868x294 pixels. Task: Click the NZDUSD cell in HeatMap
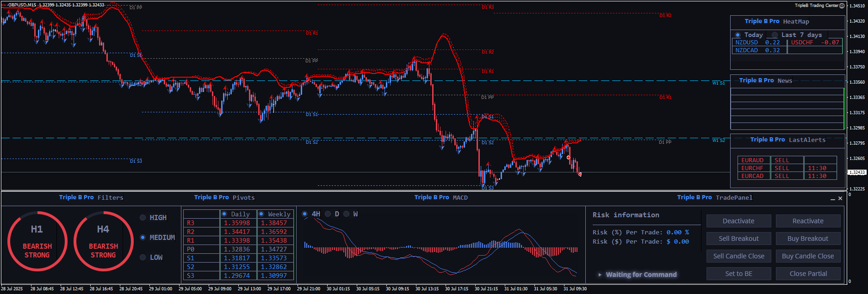(x=747, y=43)
